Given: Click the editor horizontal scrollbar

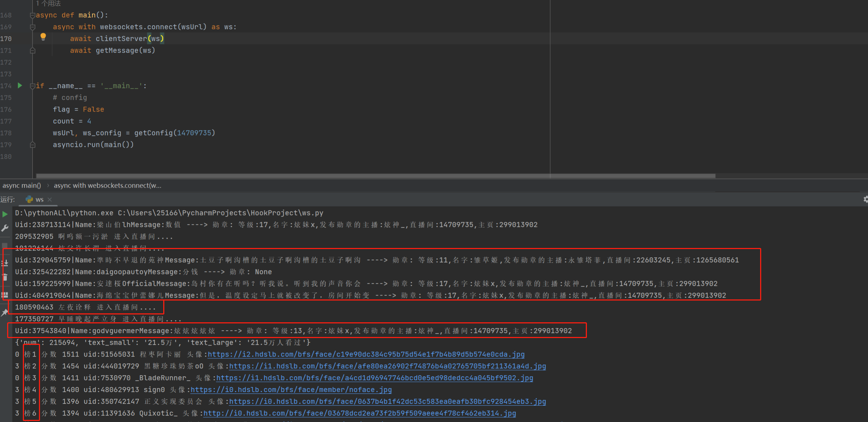Looking at the screenshot, I should (375, 176).
